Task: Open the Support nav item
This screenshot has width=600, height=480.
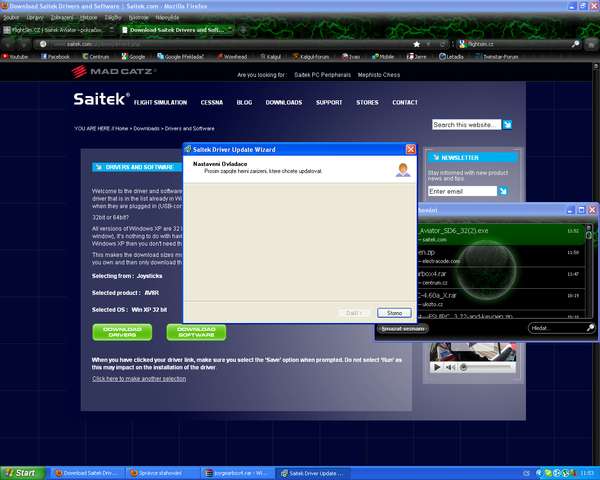Action: click(x=329, y=103)
